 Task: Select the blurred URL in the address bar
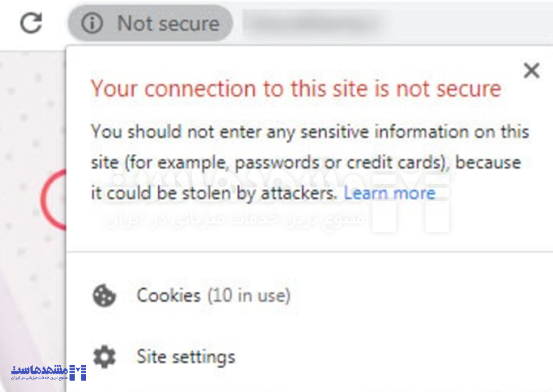pos(311,23)
